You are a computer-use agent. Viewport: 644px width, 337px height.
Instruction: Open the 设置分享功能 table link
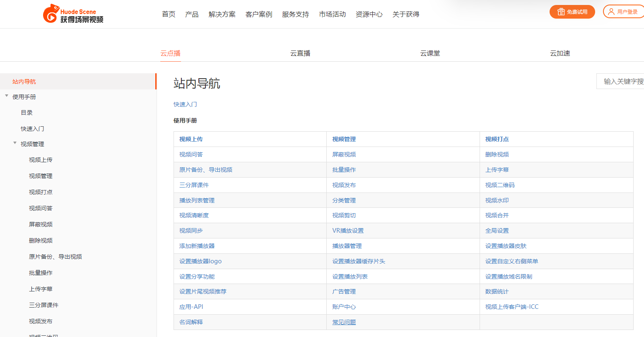point(197,277)
